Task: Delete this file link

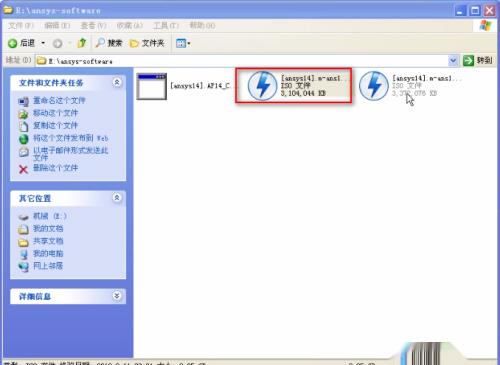Action: pos(55,168)
